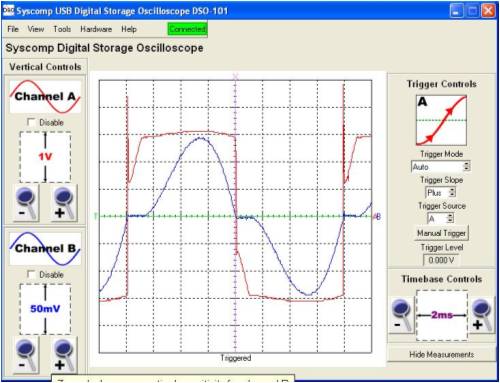Click the Manual Trigger button
Screen dimensions: 500x383
click(441, 233)
